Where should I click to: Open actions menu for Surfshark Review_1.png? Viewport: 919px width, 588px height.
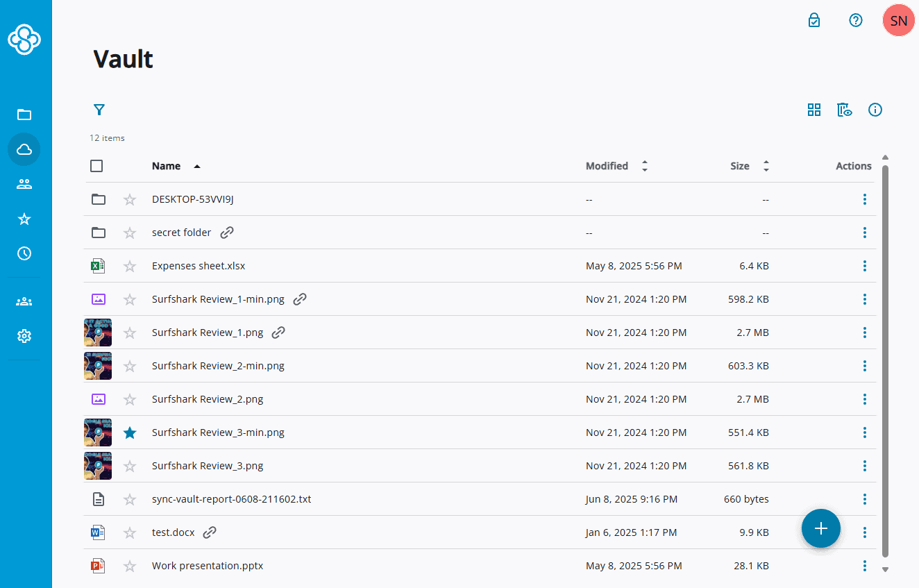point(865,333)
